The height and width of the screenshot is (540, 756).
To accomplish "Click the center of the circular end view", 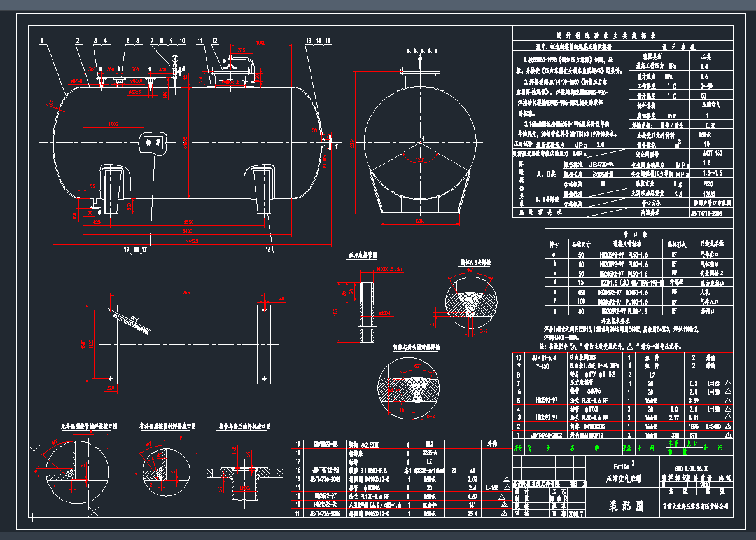I will (421, 140).
